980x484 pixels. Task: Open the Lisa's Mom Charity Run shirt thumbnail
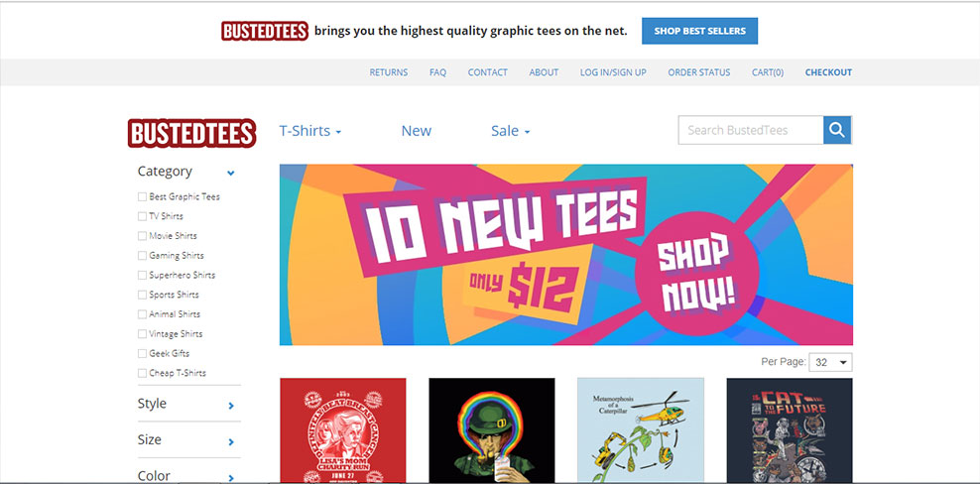(342, 430)
